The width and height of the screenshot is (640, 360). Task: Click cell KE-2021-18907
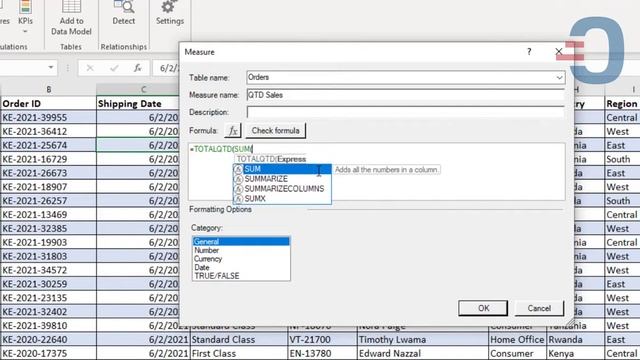pos(49,187)
